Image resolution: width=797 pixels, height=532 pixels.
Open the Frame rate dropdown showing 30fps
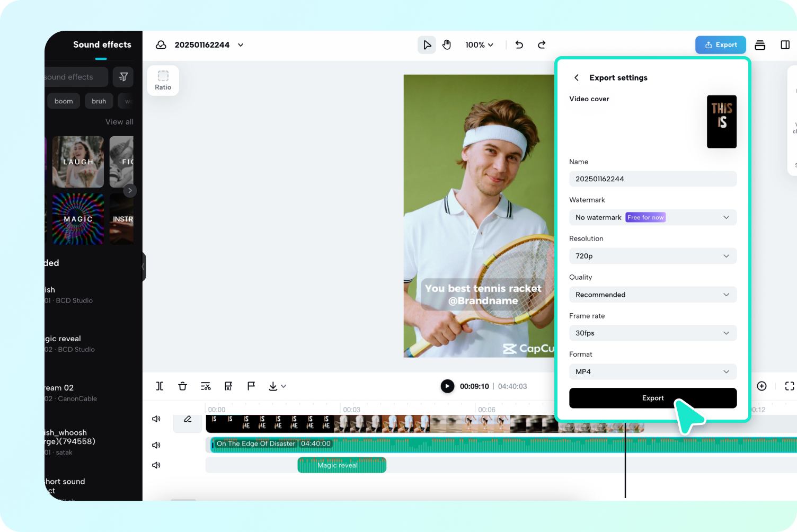tap(652, 333)
